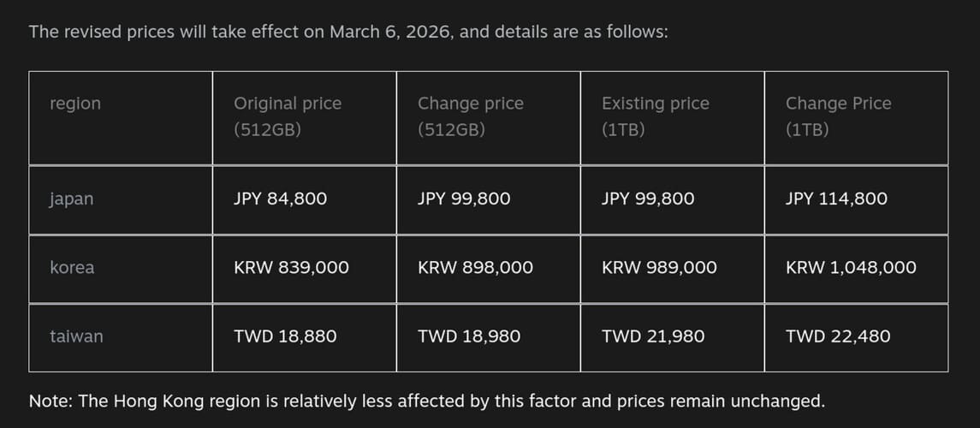Click the JPY 84,800 price cell
This screenshot has height=428, width=980.
(281, 199)
